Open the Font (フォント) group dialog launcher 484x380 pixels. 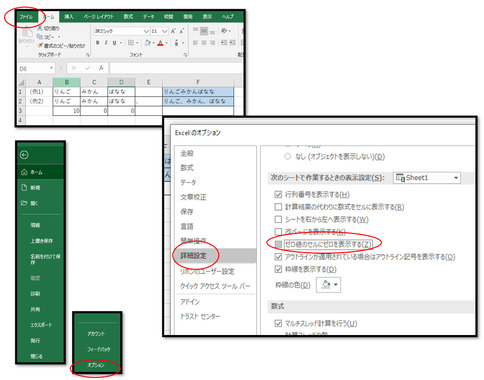(185, 55)
